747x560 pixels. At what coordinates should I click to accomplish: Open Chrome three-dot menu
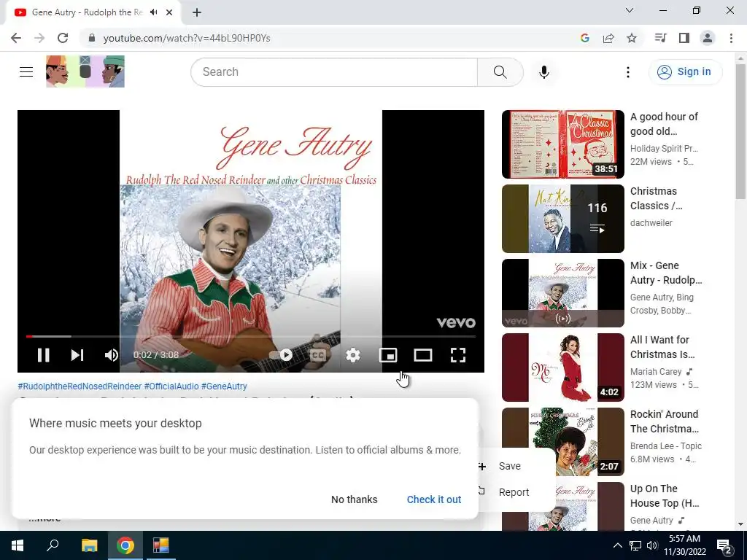tap(731, 38)
